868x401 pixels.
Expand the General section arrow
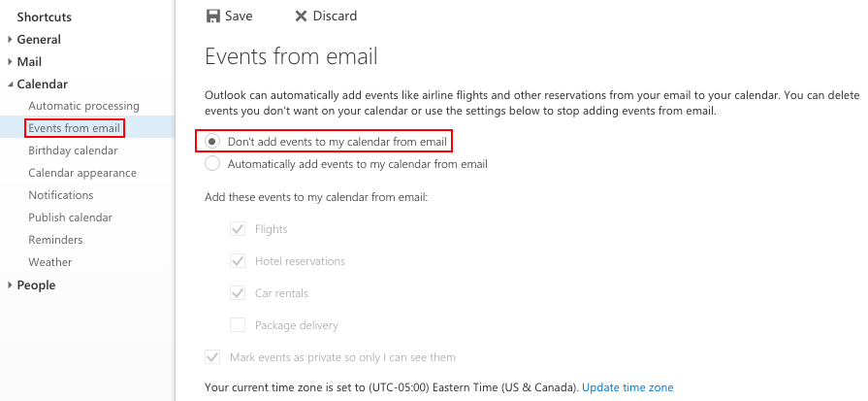click(10, 40)
